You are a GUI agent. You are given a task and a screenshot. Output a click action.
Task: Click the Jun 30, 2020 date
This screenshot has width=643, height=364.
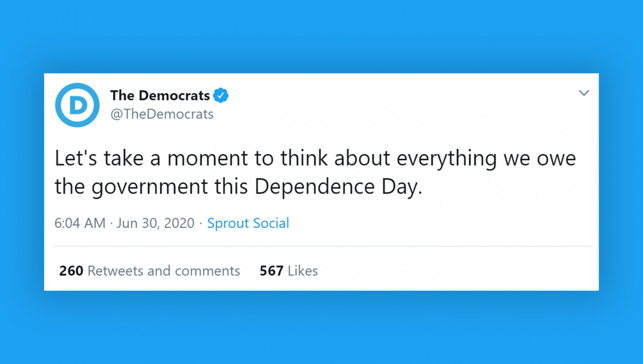(155, 223)
